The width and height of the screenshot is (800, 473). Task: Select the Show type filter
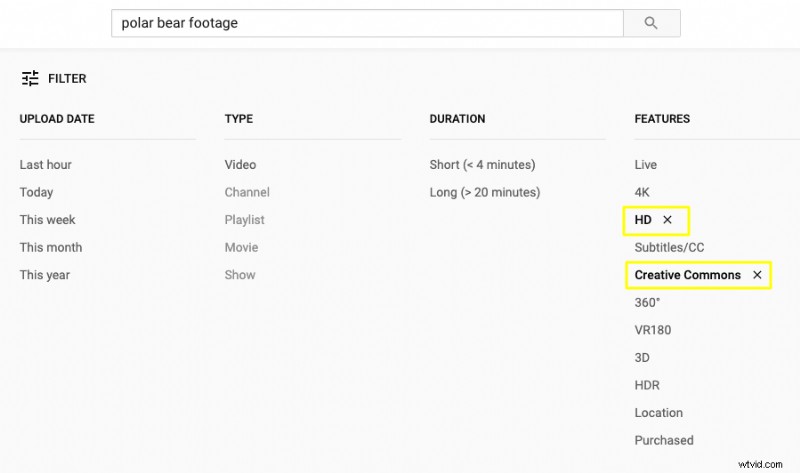(240, 275)
